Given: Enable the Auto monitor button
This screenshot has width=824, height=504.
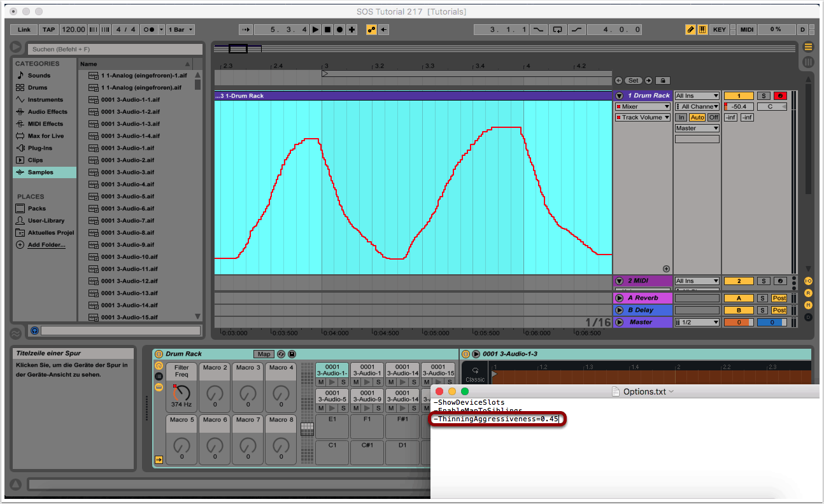Looking at the screenshot, I should tap(697, 117).
